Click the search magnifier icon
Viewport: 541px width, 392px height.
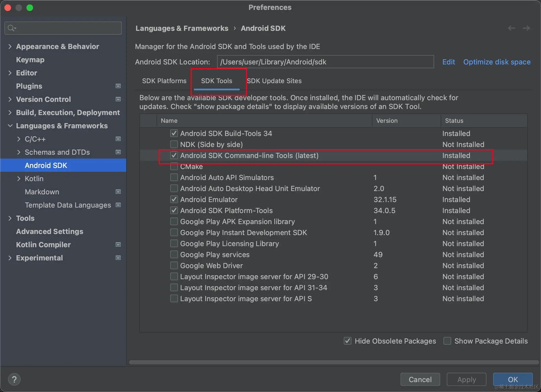(x=12, y=28)
